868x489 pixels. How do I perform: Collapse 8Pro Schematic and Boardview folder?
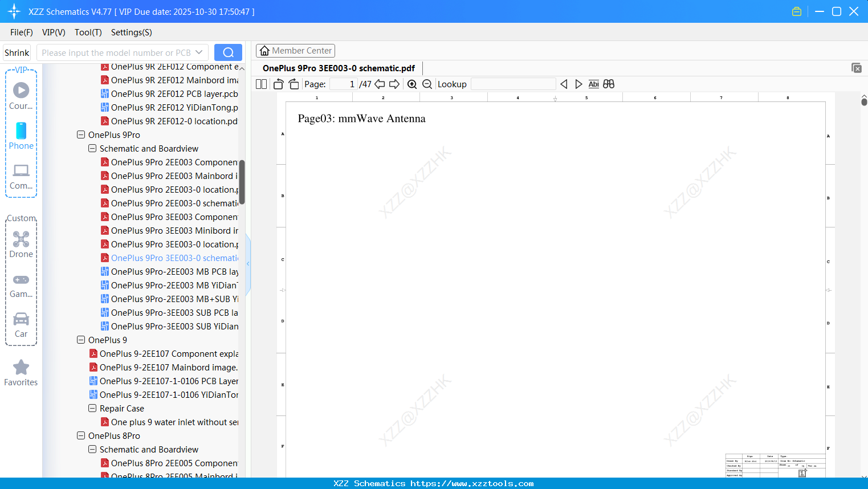click(92, 450)
